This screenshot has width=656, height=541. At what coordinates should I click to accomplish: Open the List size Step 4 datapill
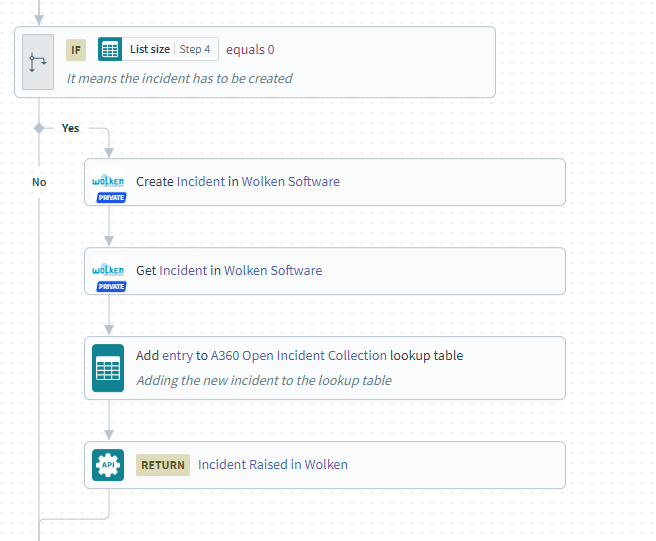pyautogui.click(x=158, y=49)
